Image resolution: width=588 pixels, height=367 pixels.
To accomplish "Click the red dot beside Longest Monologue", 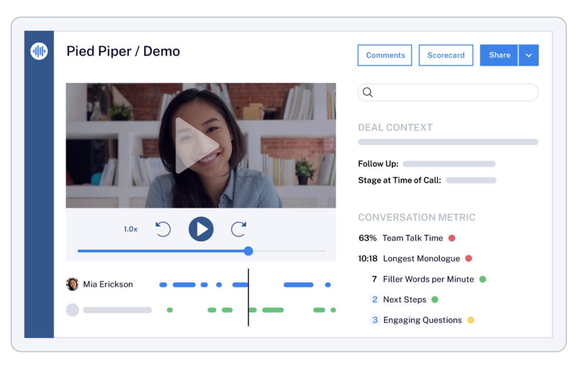I will tap(469, 258).
